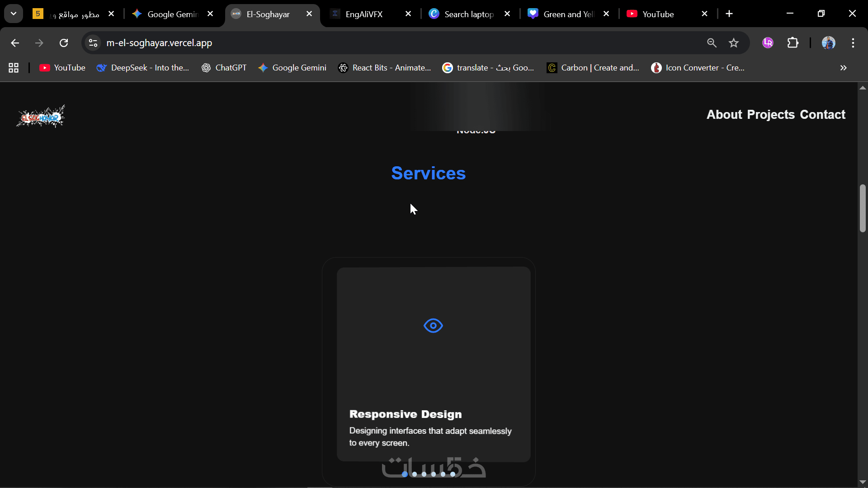This screenshot has width=868, height=488.
Task: Show more bookmarks with double chevron
Action: 843,68
